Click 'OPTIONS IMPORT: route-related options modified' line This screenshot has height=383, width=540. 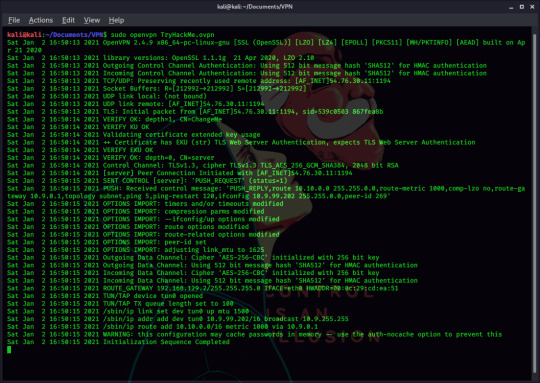(x=143, y=234)
